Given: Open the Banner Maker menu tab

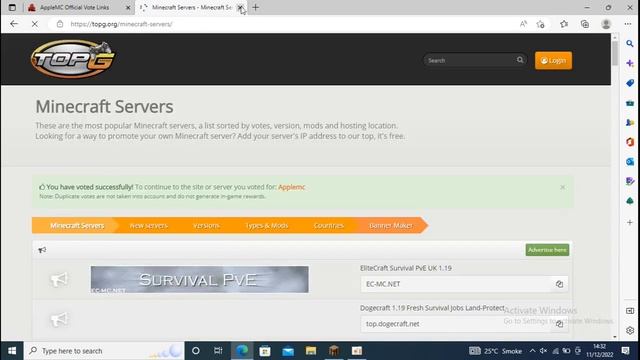Looking at the screenshot, I should [x=391, y=225].
